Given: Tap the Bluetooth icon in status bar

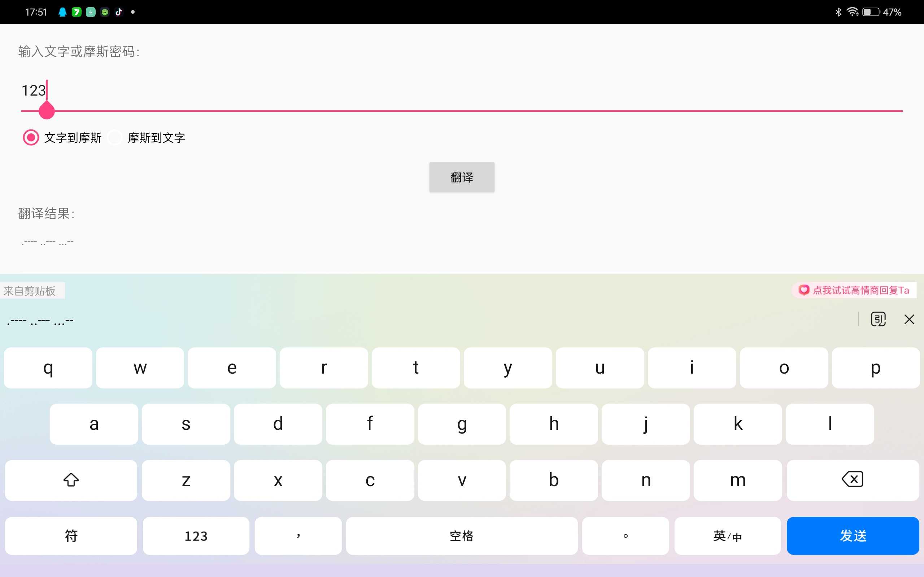Looking at the screenshot, I should [x=838, y=12].
